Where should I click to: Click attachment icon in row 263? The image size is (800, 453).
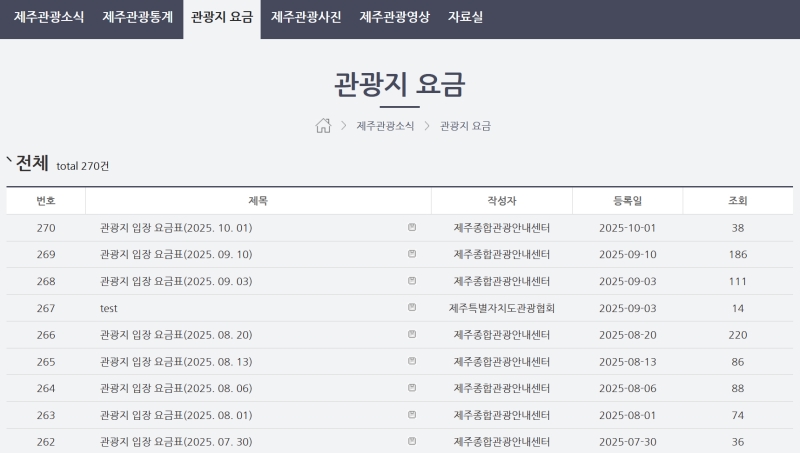tap(412, 415)
